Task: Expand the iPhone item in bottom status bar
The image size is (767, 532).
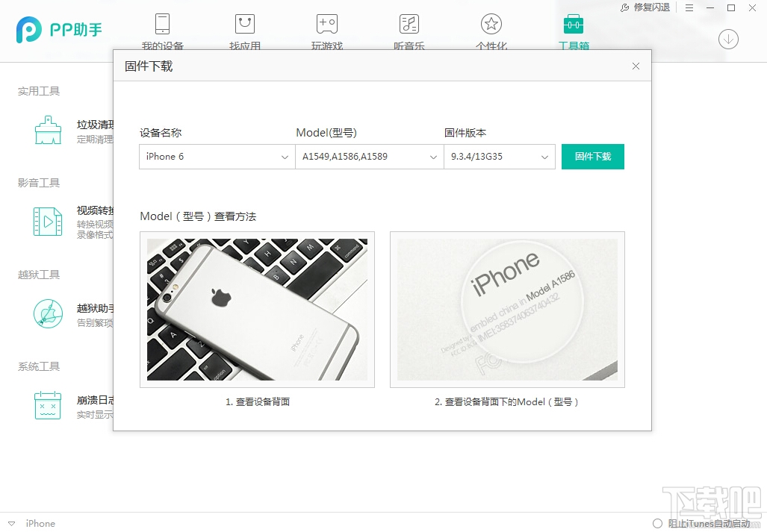Action: (10, 523)
